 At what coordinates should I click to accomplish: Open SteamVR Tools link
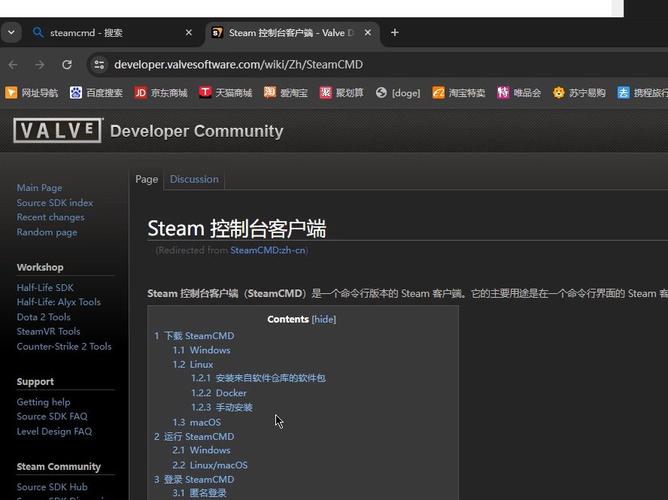coord(48,331)
